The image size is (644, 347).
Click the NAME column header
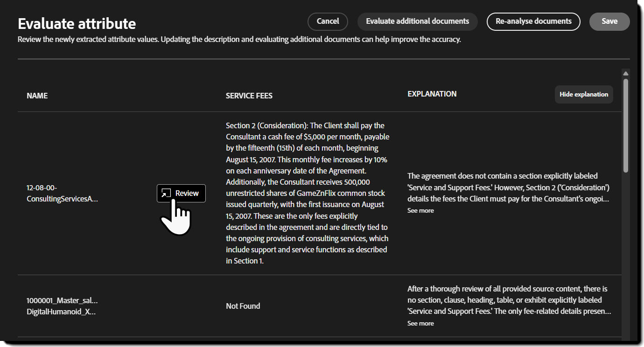click(x=37, y=95)
